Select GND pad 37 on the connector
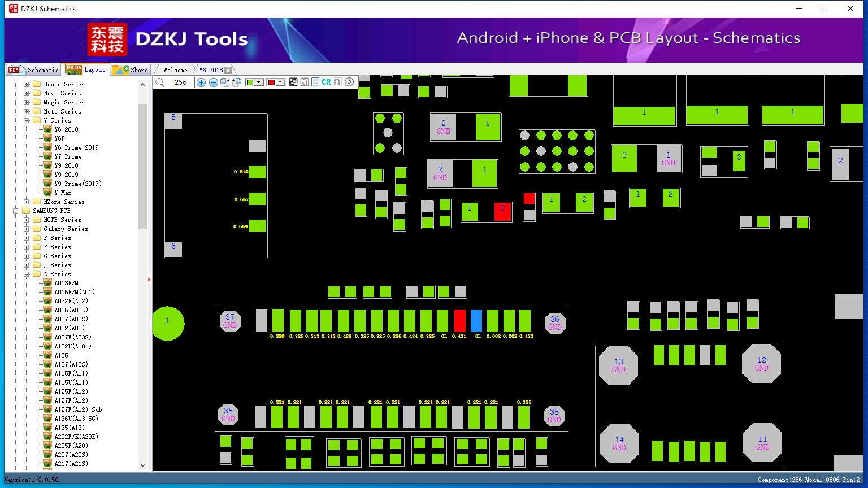The width and height of the screenshot is (868, 488). 230,321
